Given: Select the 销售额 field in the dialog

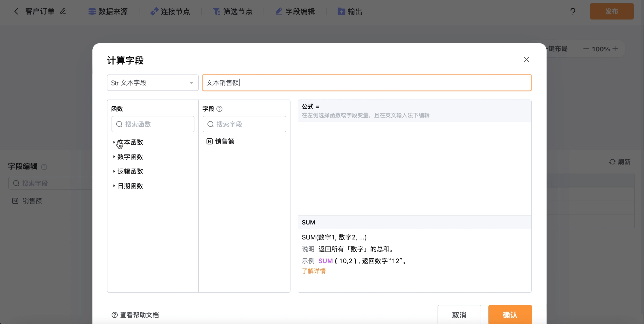Looking at the screenshot, I should click(x=220, y=141).
